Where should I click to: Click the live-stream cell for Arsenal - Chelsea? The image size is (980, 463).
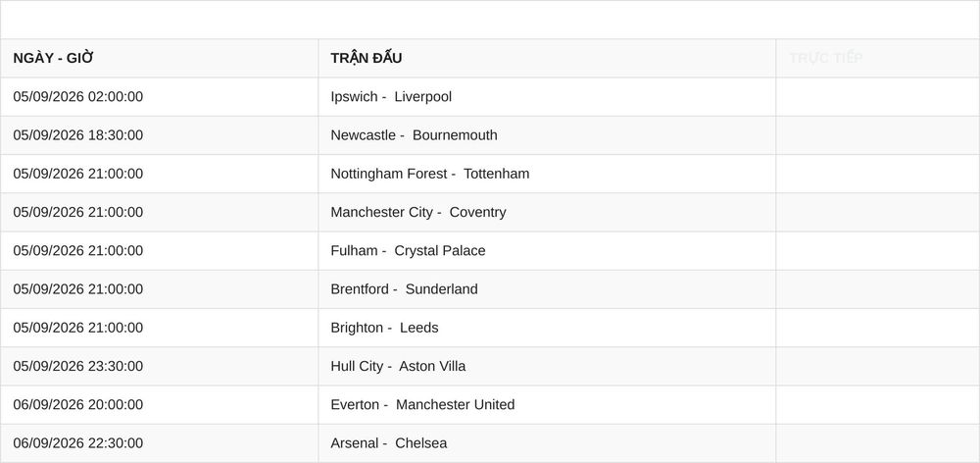(x=877, y=443)
